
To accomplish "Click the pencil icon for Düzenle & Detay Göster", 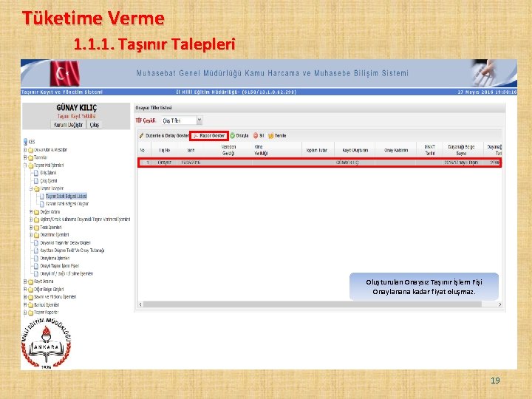I will 141,136.
